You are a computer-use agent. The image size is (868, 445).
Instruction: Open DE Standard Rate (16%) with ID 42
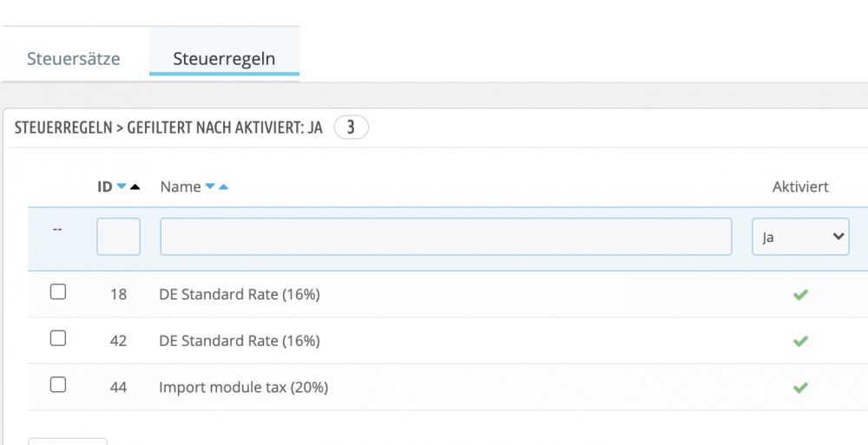coord(240,342)
